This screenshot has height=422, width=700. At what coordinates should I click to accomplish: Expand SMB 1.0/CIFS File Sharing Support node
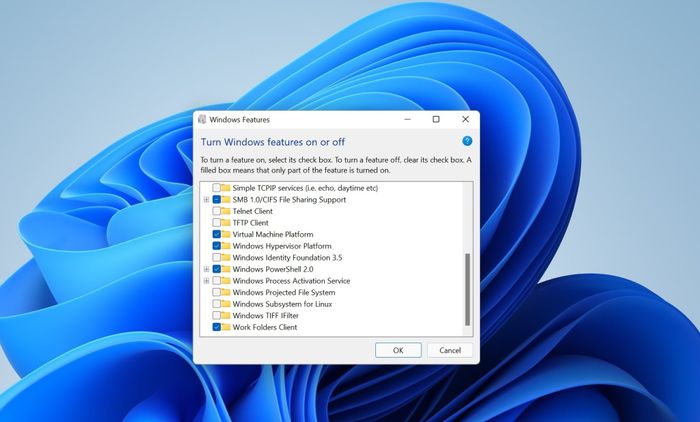point(206,200)
